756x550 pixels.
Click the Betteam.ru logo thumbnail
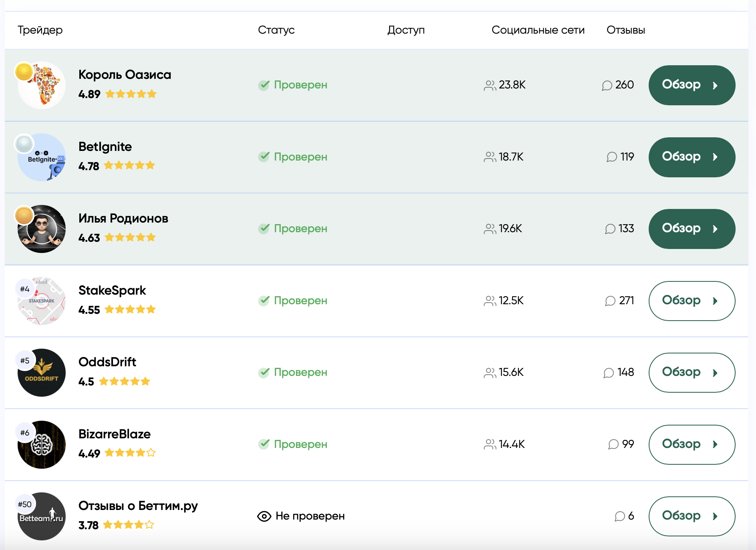click(x=42, y=516)
